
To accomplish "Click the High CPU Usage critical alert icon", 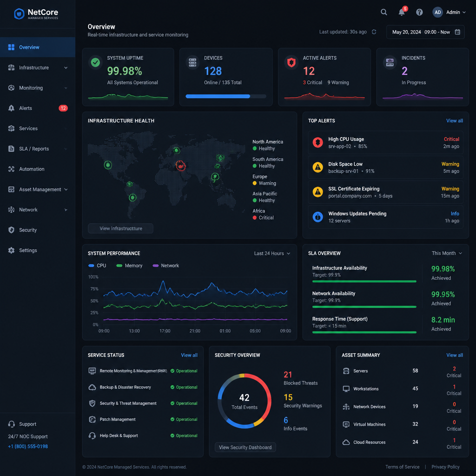I will [317, 142].
